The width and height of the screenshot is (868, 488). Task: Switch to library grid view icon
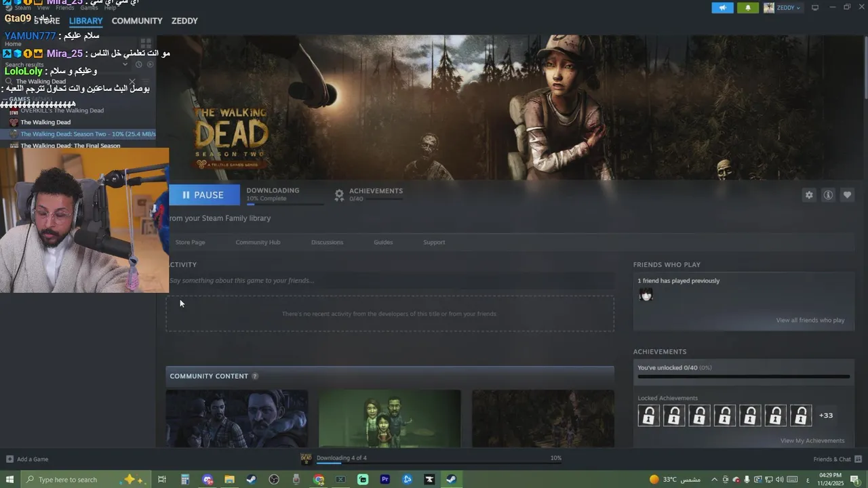coord(146,44)
